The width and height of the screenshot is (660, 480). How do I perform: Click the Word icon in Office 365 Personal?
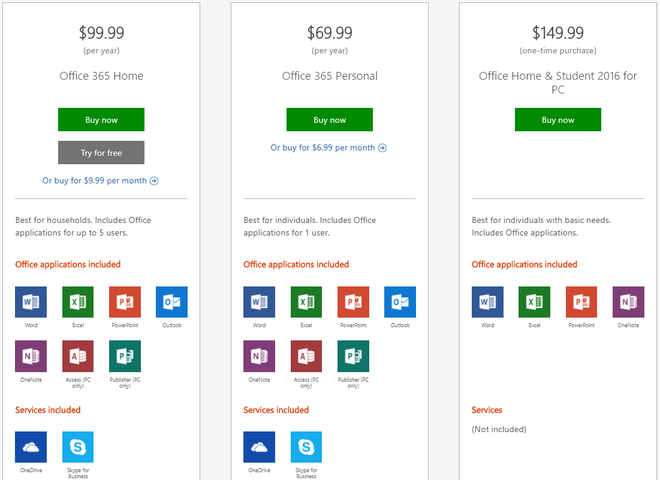pos(259,302)
